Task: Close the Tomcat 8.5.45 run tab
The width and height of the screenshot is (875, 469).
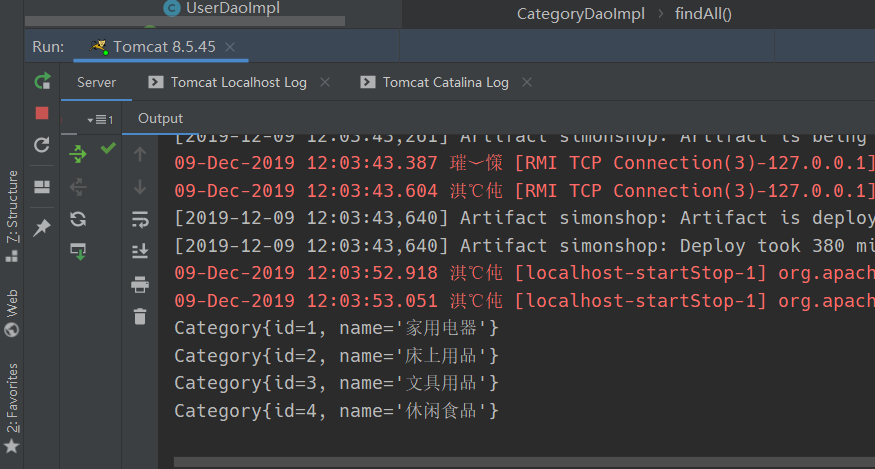Action: click(x=230, y=47)
